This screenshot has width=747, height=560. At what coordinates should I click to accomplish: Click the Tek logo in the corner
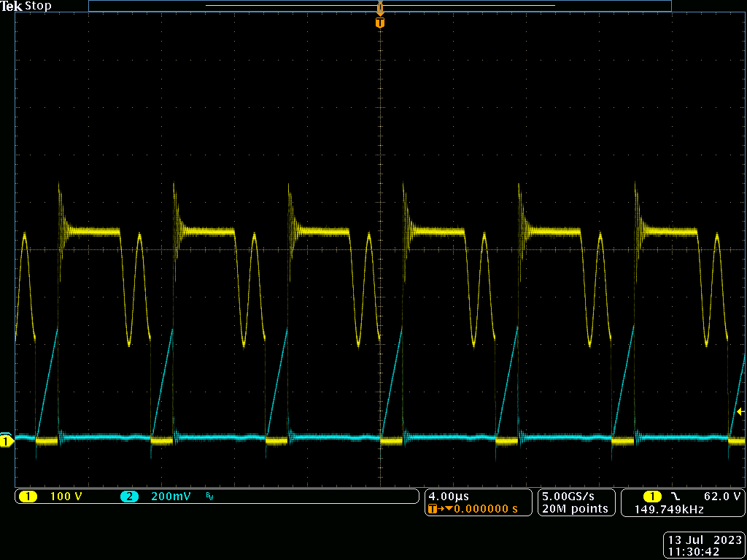tap(11, 5)
